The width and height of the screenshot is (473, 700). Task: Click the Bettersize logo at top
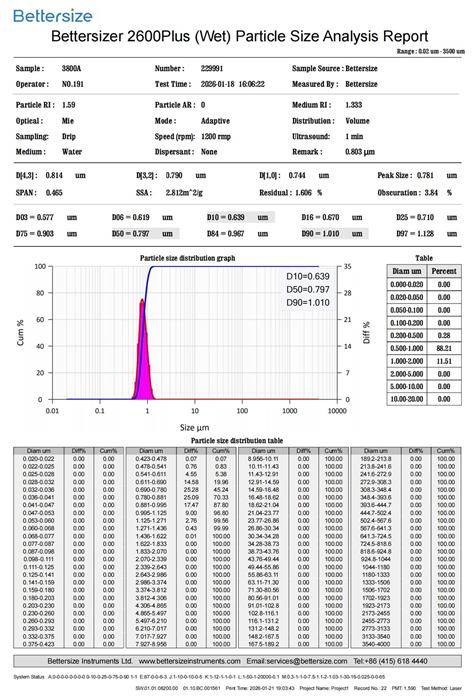pyautogui.click(x=53, y=16)
